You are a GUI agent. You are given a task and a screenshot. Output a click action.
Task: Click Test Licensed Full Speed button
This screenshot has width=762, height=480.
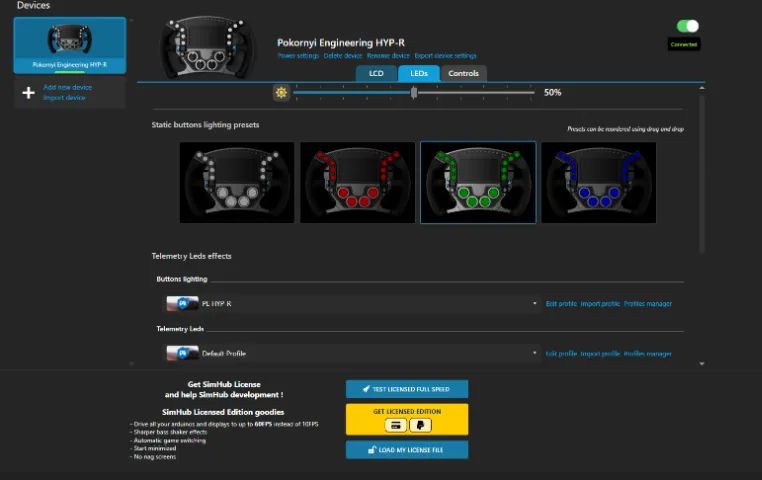[x=407, y=389]
